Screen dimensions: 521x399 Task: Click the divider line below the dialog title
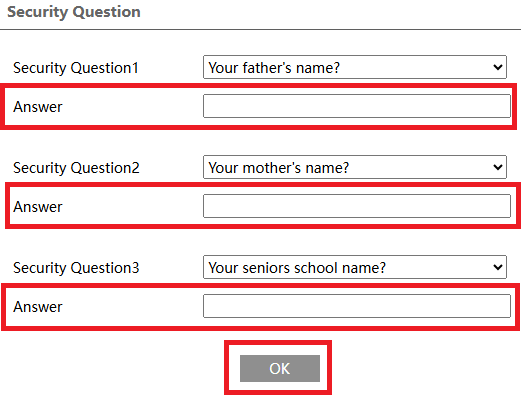pos(260,29)
